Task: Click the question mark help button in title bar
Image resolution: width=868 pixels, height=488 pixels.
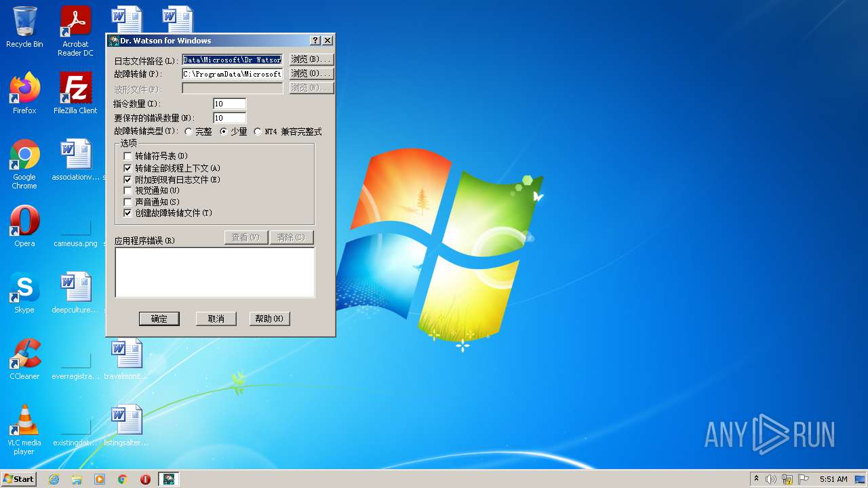Action: coord(315,41)
